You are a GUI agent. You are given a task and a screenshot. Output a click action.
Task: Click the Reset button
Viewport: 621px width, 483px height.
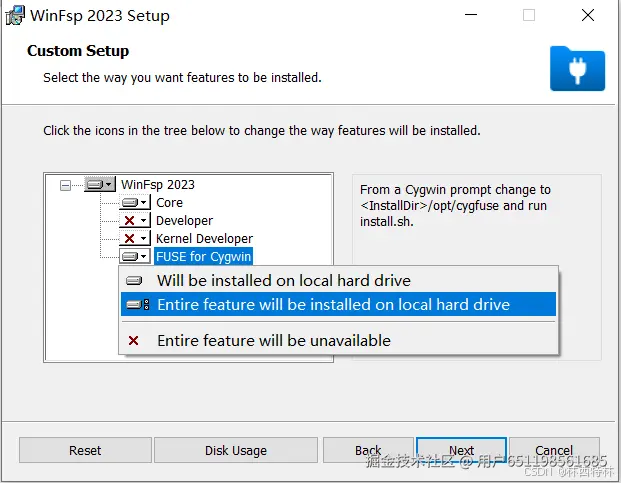pos(85,450)
